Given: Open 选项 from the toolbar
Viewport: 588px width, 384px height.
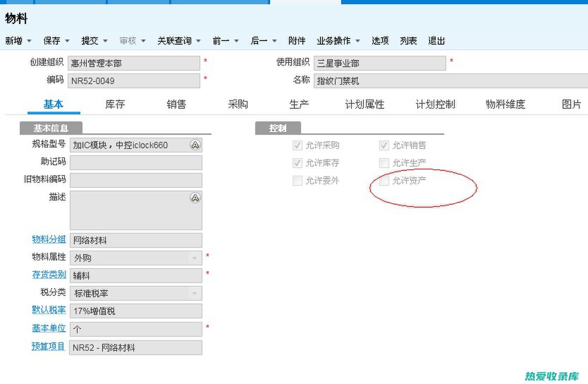Looking at the screenshot, I should point(380,41).
